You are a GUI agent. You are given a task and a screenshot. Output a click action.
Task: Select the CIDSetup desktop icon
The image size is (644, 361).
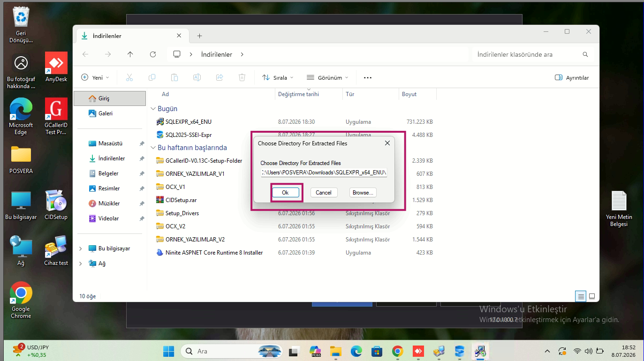(56, 204)
